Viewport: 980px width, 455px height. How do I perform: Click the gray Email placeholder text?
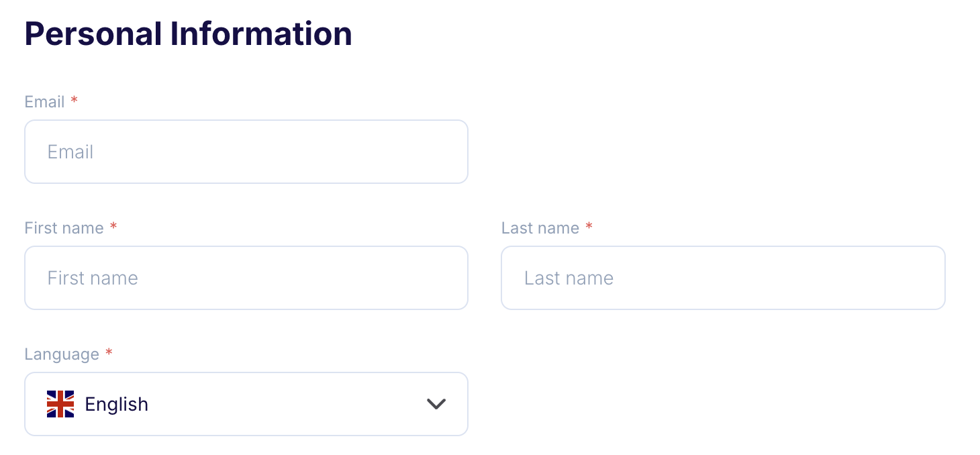[x=70, y=152]
